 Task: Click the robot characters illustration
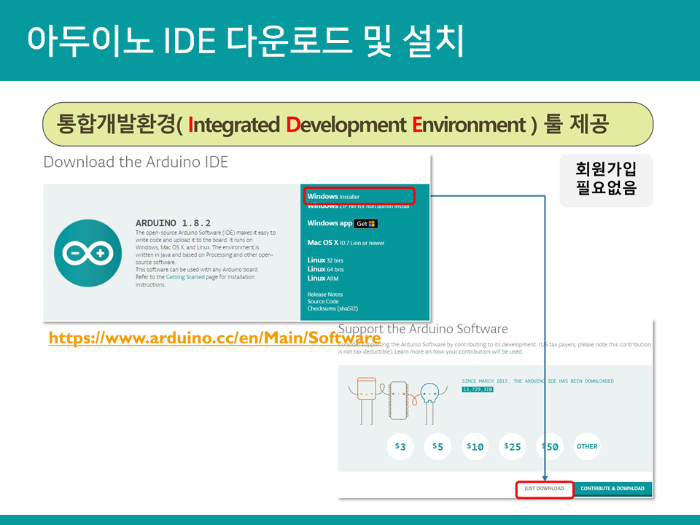[398, 400]
